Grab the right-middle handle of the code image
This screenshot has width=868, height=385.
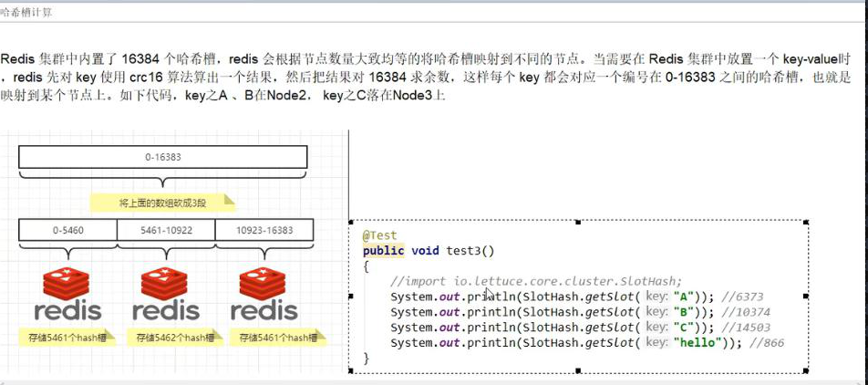coord(805,297)
